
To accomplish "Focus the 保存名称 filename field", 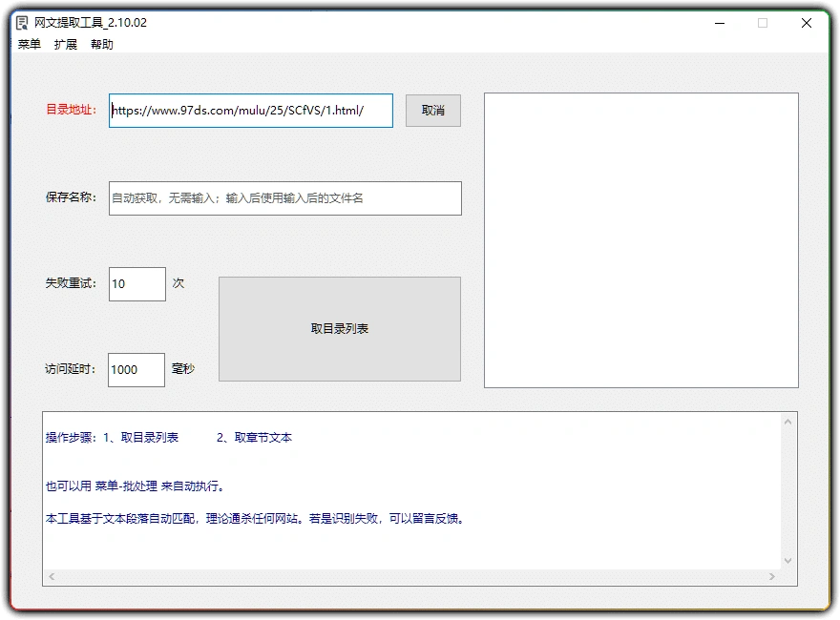I will coord(285,198).
